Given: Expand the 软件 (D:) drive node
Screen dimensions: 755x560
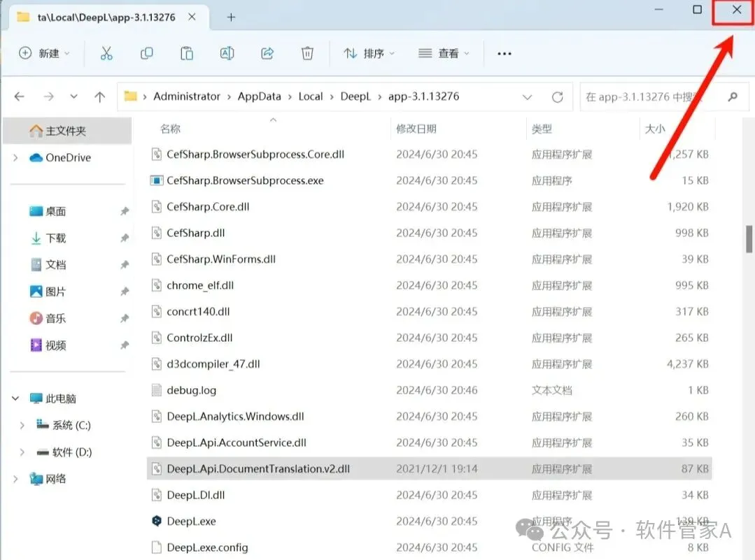Looking at the screenshot, I should tap(22, 452).
